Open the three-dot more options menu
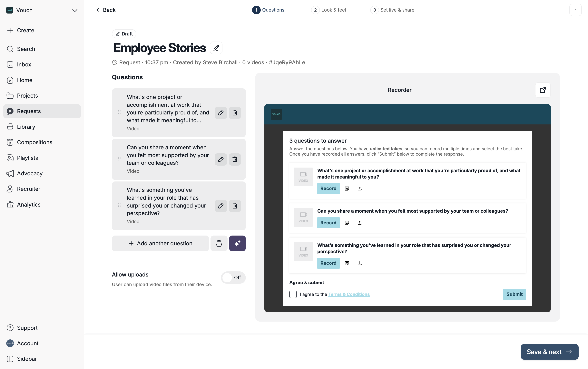This screenshot has width=588, height=369. 575,10
